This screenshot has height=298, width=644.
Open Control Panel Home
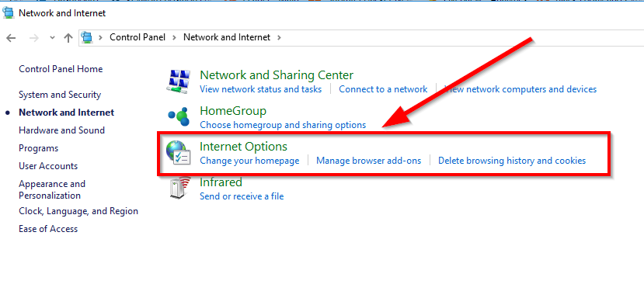(x=61, y=69)
